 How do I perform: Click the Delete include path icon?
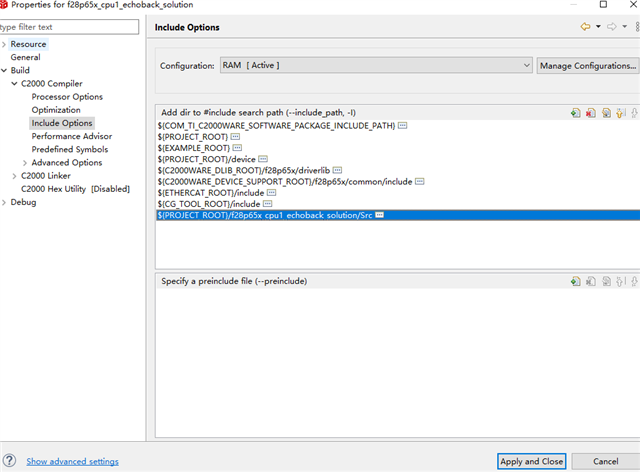coord(591,113)
